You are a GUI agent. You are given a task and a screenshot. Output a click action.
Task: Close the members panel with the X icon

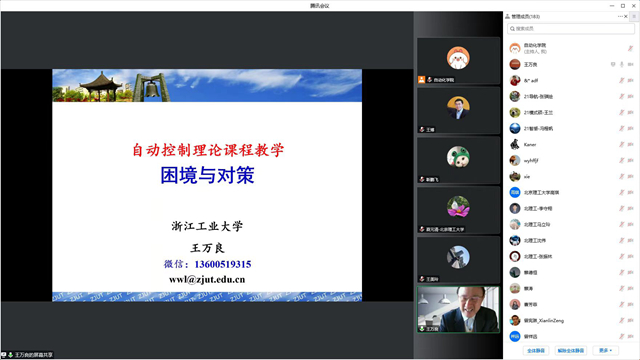tap(626, 16)
